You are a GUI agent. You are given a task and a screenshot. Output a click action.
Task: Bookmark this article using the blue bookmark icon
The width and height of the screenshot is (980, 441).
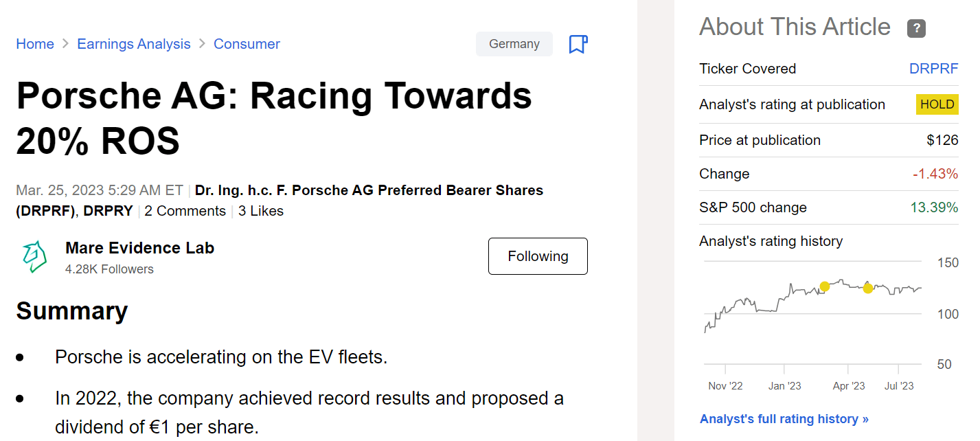click(578, 43)
